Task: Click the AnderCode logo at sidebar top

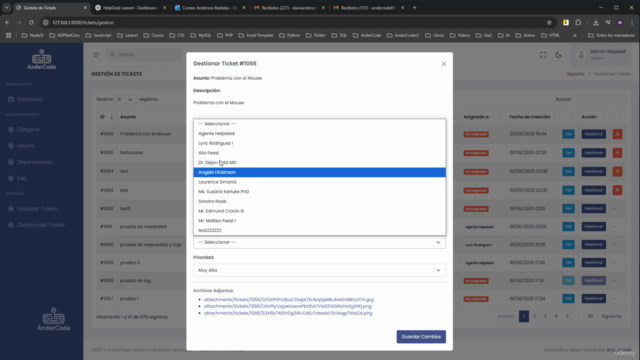Action: 42,60
